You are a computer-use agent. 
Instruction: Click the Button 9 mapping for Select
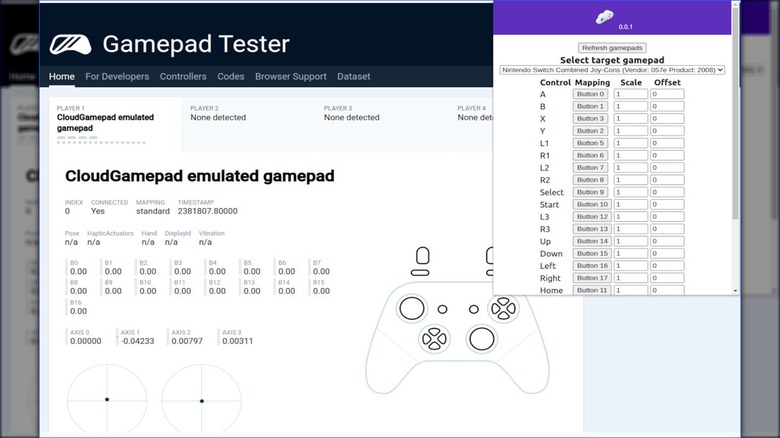point(591,192)
